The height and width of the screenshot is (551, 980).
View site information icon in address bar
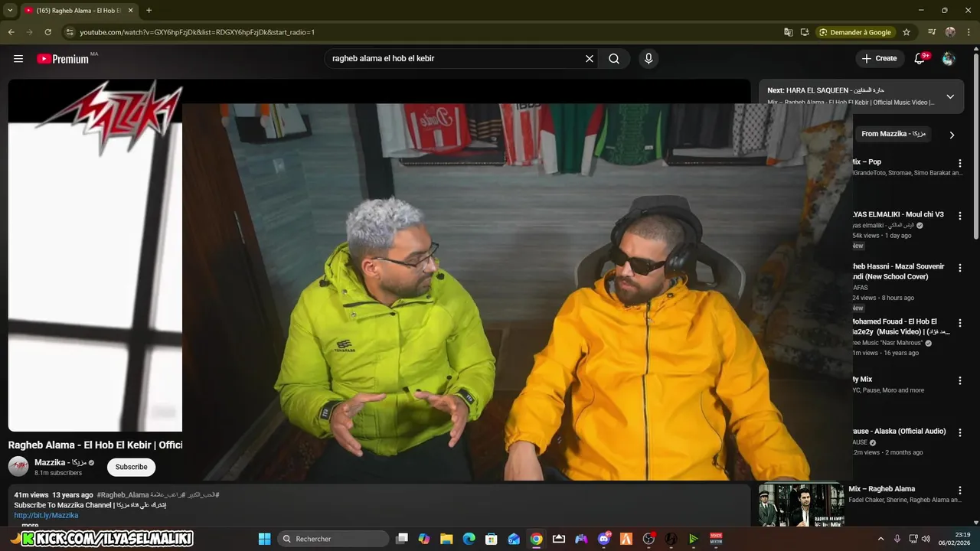[x=70, y=32]
